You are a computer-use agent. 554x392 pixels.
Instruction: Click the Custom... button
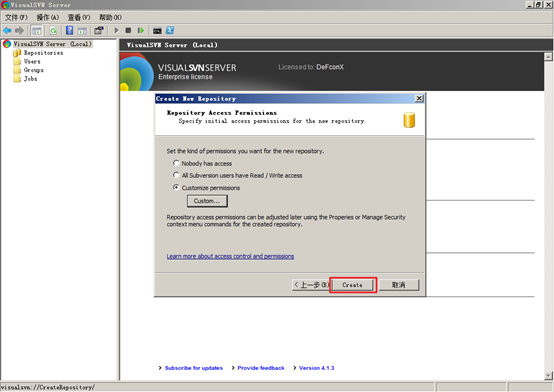207,201
